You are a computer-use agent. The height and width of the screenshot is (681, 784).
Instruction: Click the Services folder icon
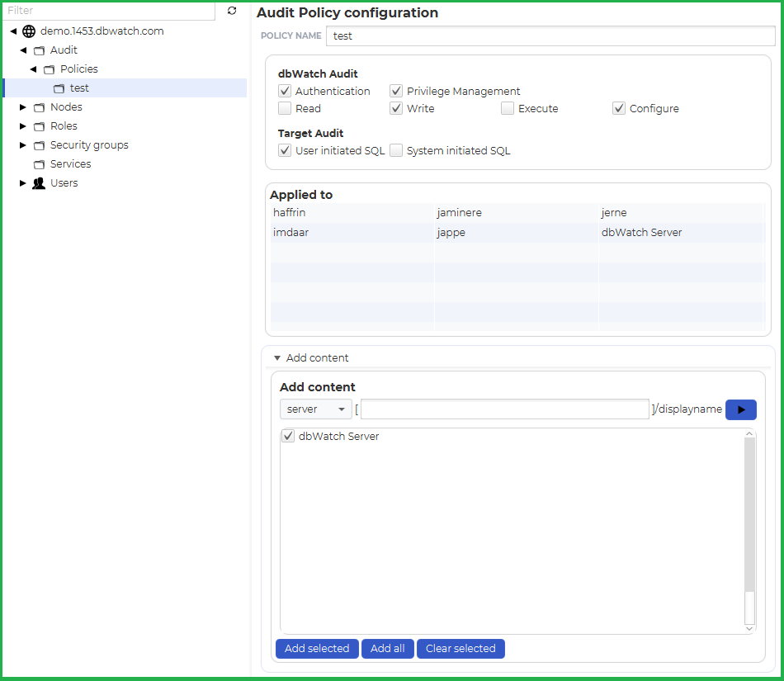[39, 164]
